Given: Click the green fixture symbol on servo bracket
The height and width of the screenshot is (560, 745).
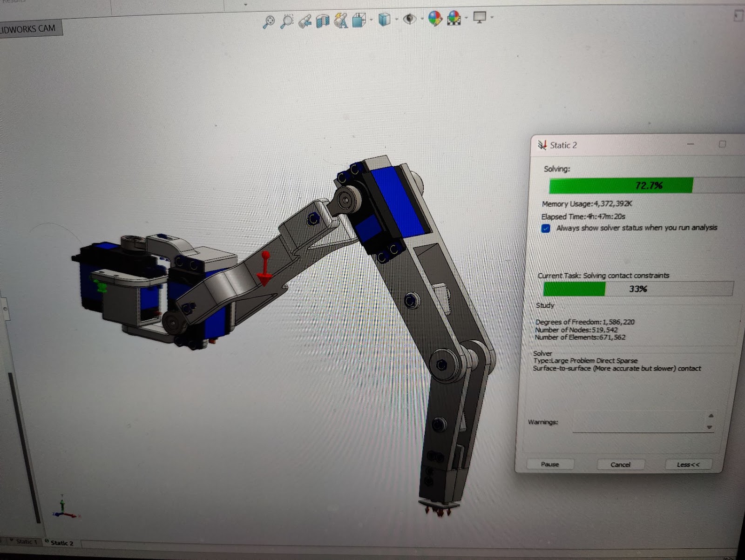Looking at the screenshot, I should pos(101,285).
